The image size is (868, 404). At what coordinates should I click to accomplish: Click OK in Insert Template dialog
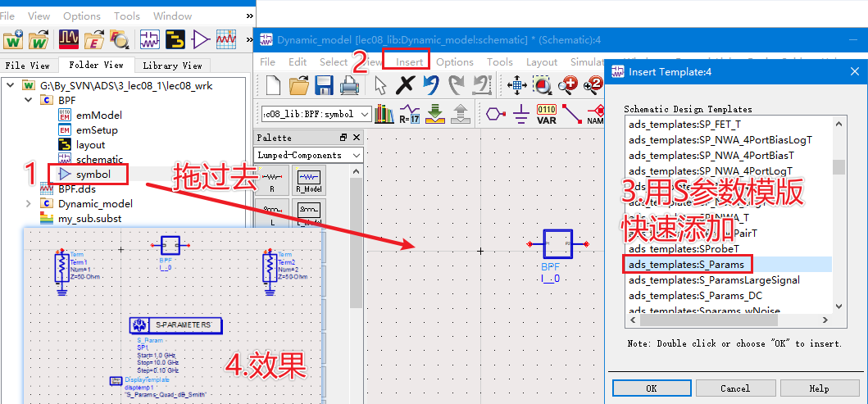652,388
